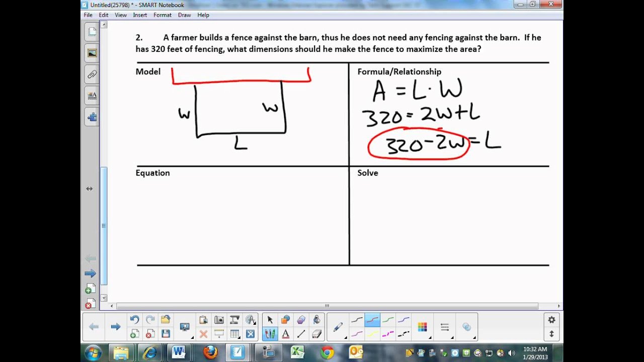Open the Help menu
The image size is (644, 362).
tap(203, 15)
